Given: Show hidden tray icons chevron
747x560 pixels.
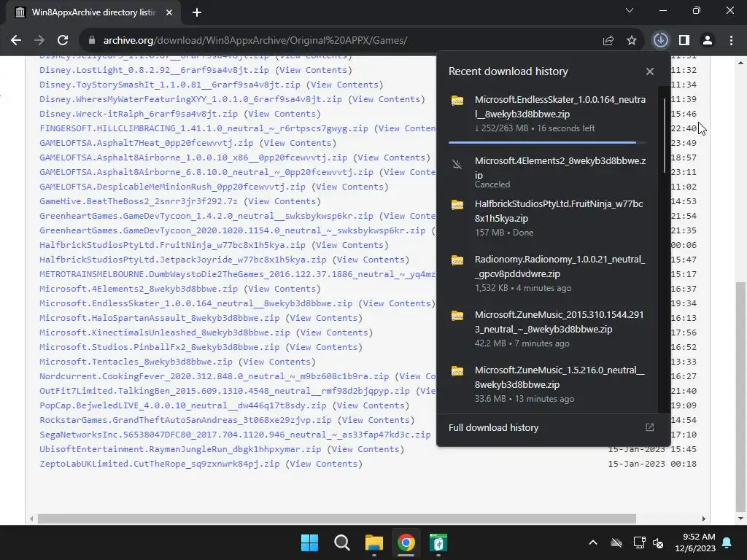Looking at the screenshot, I should tap(593, 542).
